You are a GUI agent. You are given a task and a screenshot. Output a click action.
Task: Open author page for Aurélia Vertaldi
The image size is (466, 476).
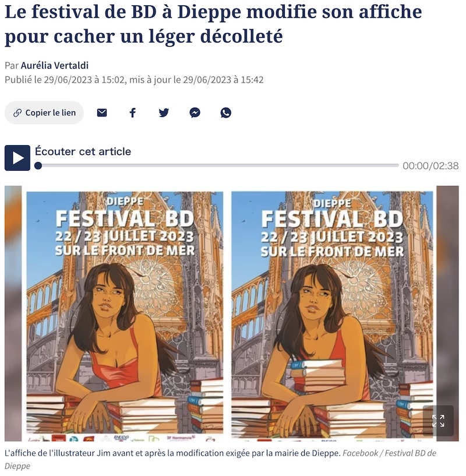[55, 65]
